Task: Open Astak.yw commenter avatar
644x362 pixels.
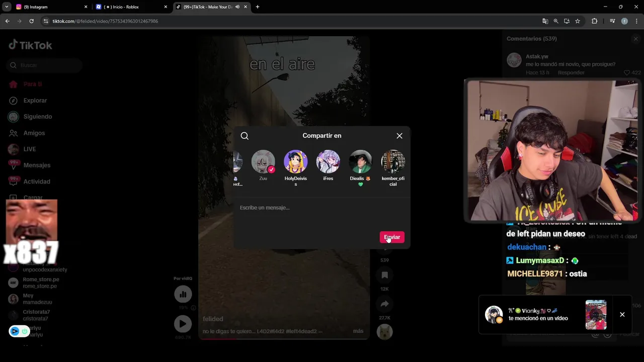Action: point(514,60)
